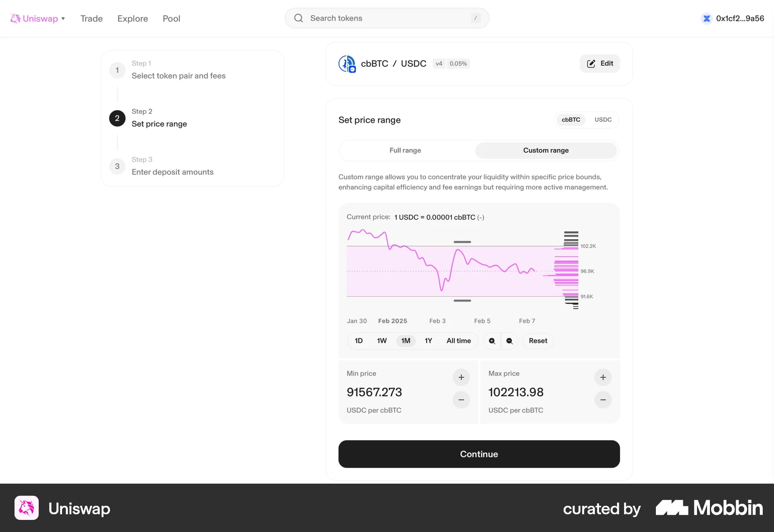Switch price denomination to USDC
The width and height of the screenshot is (774, 532).
603,120
